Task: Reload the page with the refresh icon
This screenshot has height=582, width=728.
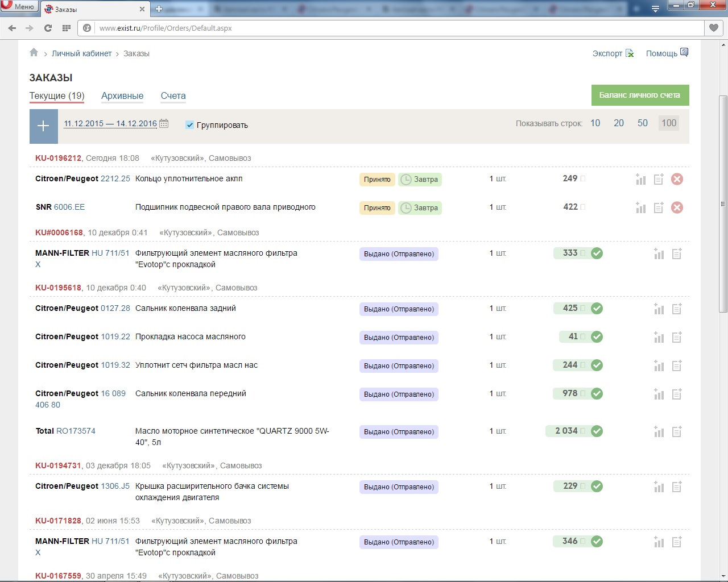Action: pyautogui.click(x=48, y=28)
